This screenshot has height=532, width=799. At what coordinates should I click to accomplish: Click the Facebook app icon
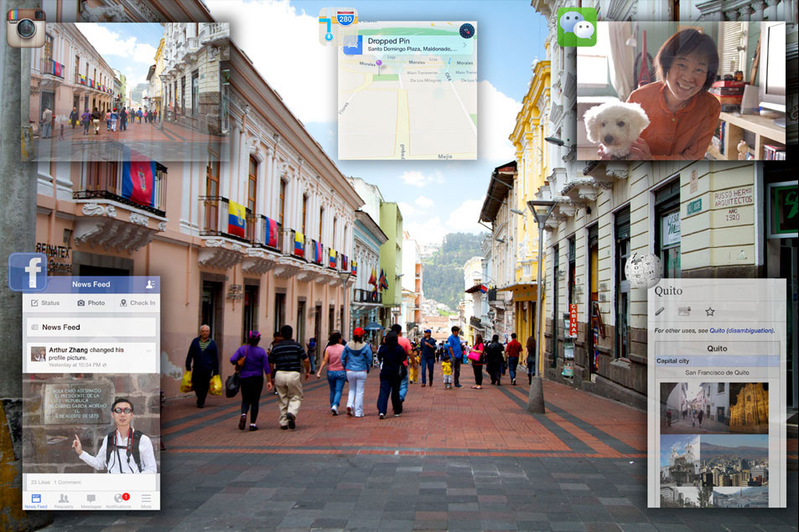point(28,272)
